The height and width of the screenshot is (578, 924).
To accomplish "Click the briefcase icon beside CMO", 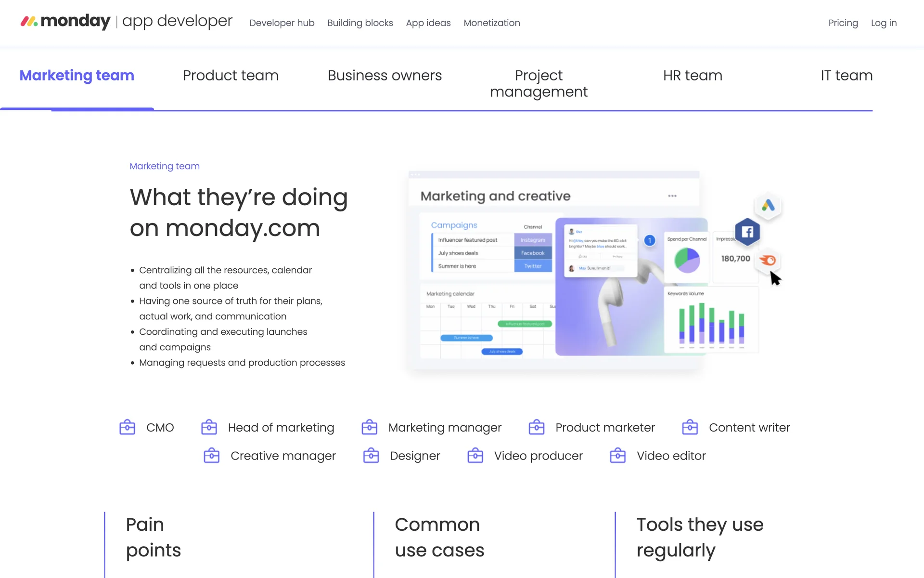I will 127,427.
